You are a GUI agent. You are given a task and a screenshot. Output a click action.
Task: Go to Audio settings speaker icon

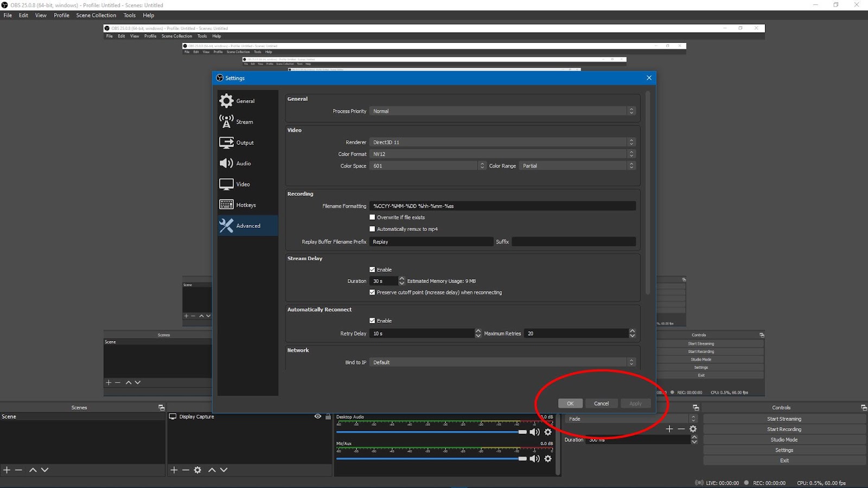click(226, 163)
